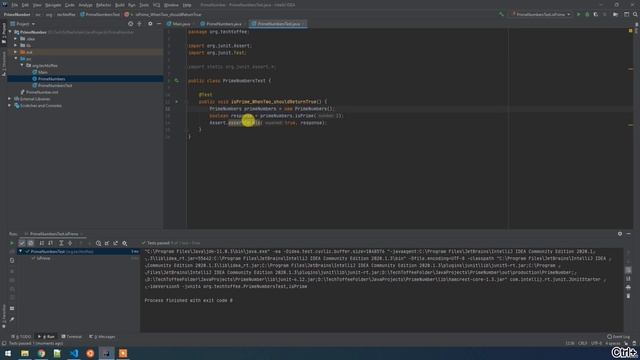
Task: Collapse the org.techtoffee package
Action: 22,65
